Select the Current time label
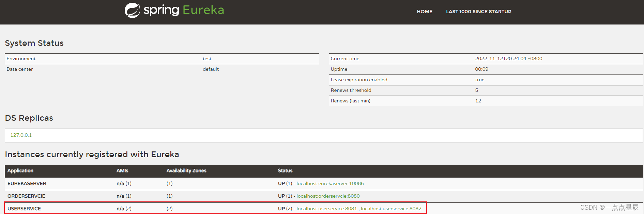Image resolution: width=644 pixels, height=214 pixels. click(x=345, y=59)
